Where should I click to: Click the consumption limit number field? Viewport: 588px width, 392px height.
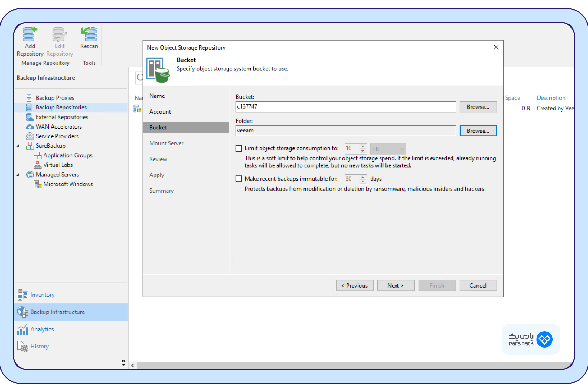(x=352, y=149)
